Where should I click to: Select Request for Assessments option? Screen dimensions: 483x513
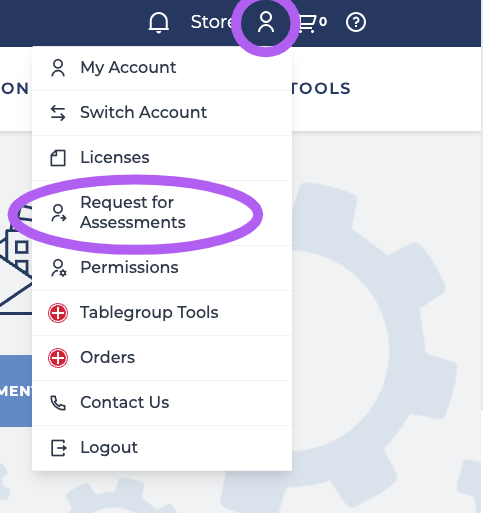point(162,213)
